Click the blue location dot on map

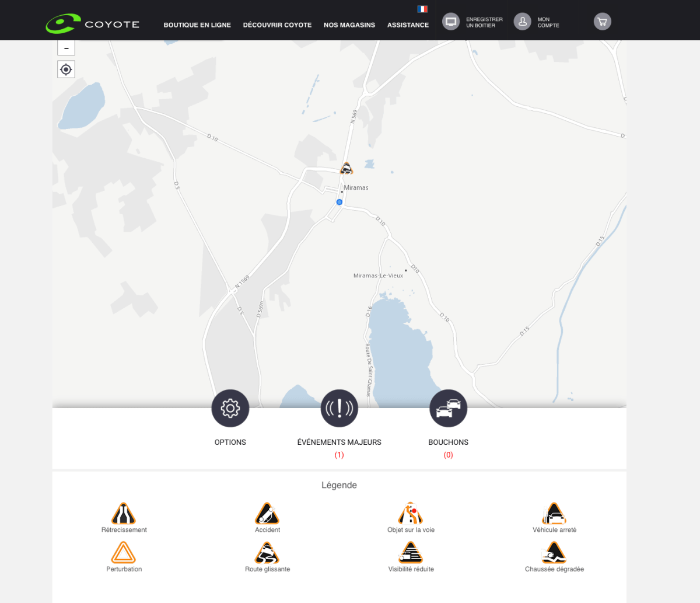tap(339, 202)
